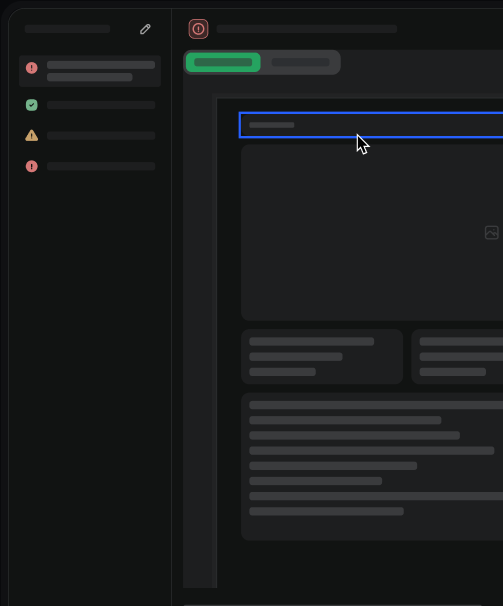Click the pencil edit icon in sidebar header
This screenshot has width=503, height=606.
pyautogui.click(x=145, y=29)
